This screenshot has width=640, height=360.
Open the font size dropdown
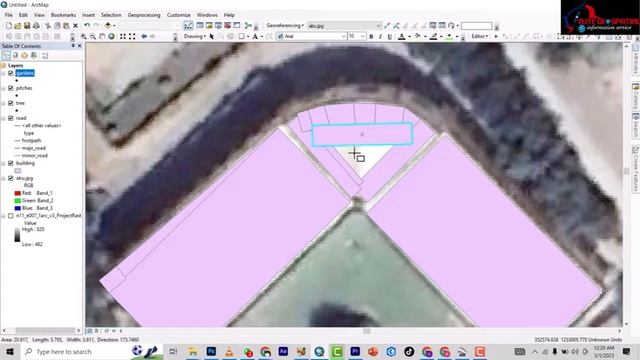pos(362,36)
